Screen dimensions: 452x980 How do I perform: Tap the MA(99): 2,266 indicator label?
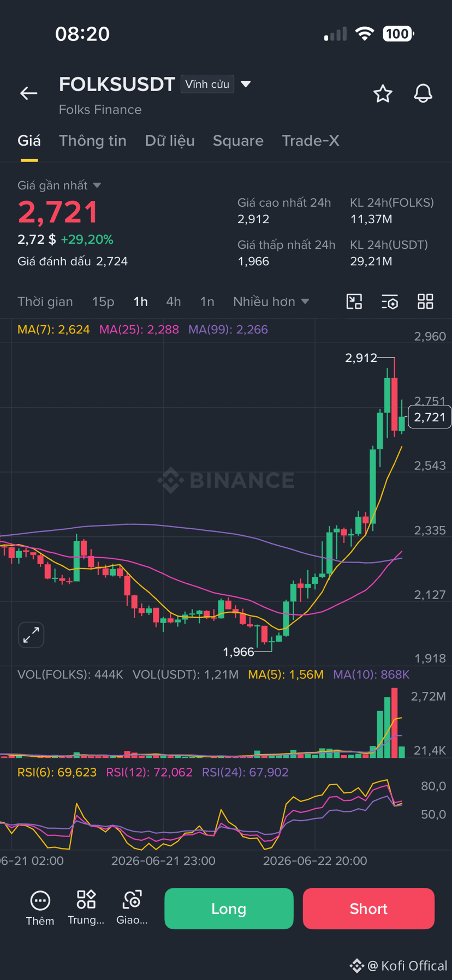pos(228,330)
